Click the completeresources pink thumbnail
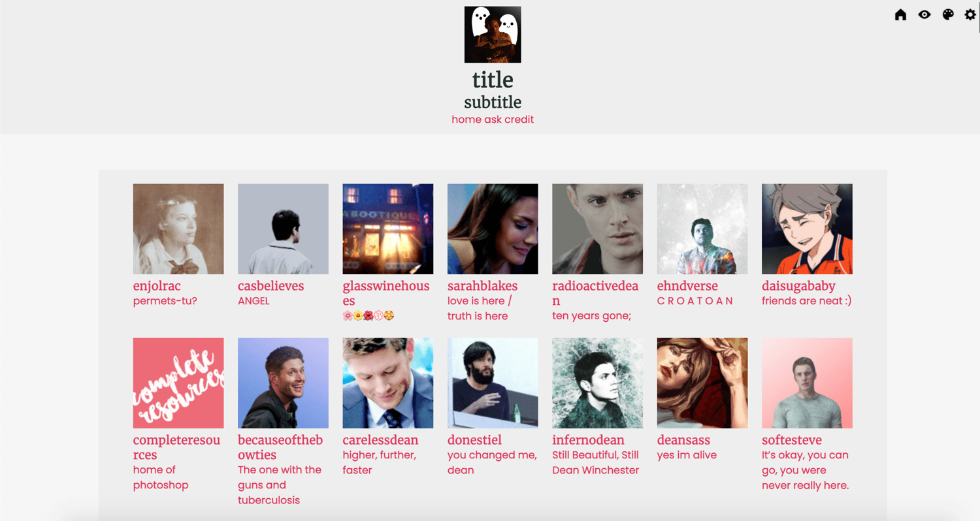This screenshot has height=521, width=980. [x=178, y=383]
